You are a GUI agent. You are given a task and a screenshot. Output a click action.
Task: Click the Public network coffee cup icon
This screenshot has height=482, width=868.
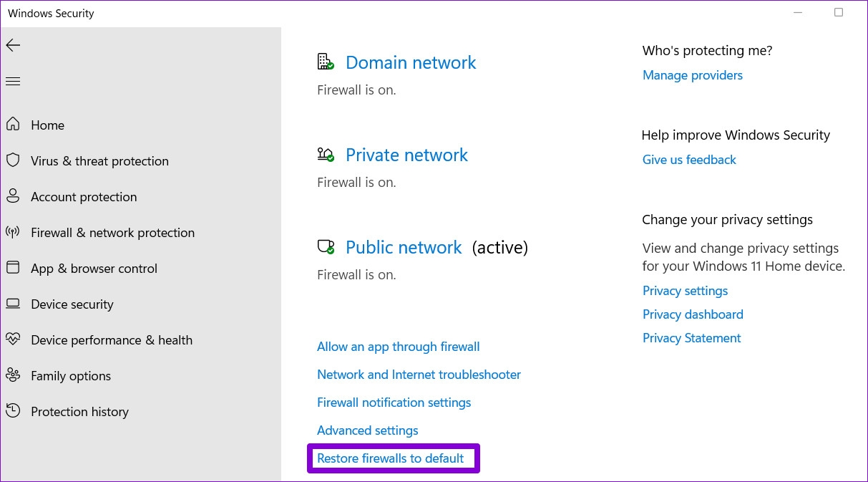pyautogui.click(x=326, y=247)
